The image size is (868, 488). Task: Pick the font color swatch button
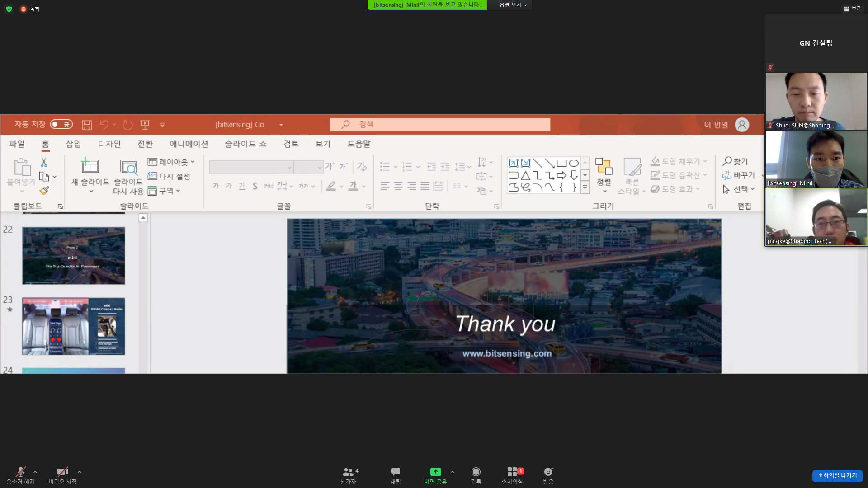pyautogui.click(x=353, y=186)
